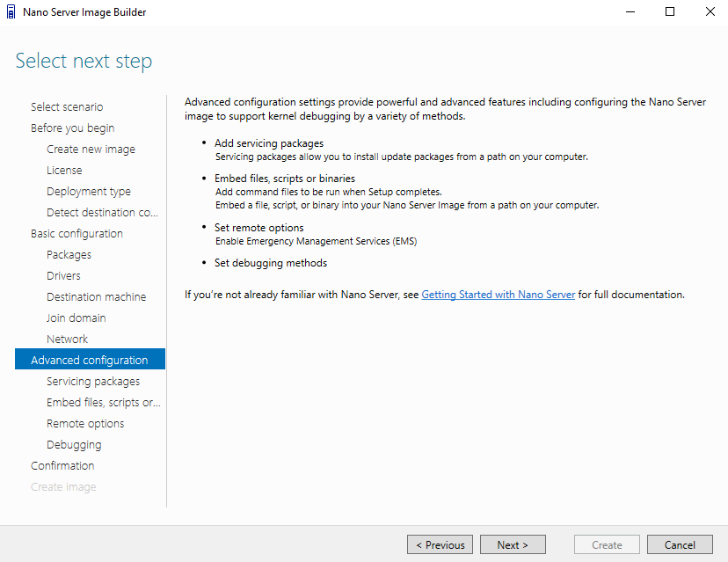728x562 pixels.
Task: Open Remote options step
Action: (x=85, y=424)
